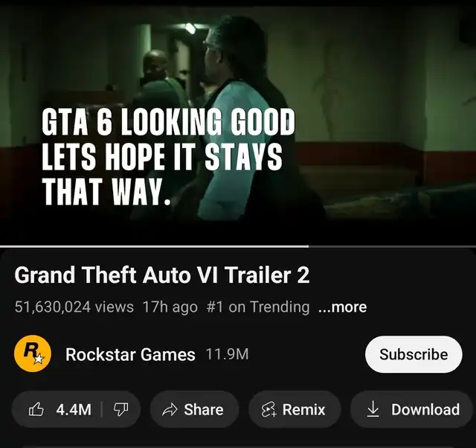The height and width of the screenshot is (448, 476).
Task: Tap the #1 on Trending label
Action: coord(258,307)
